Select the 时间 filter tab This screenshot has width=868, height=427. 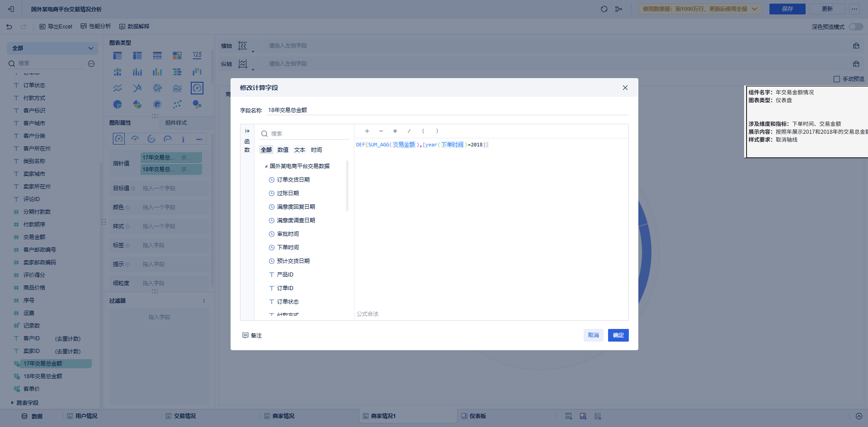tap(316, 150)
